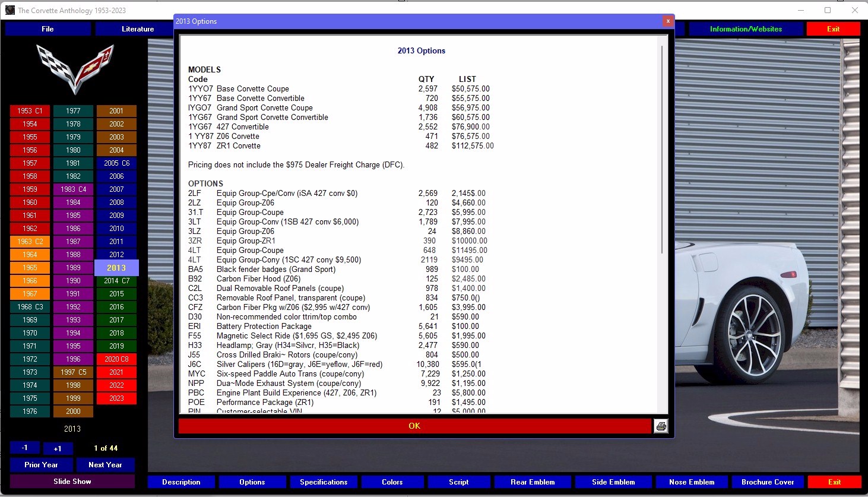Select year 2019
The image size is (868, 497).
(x=116, y=346)
